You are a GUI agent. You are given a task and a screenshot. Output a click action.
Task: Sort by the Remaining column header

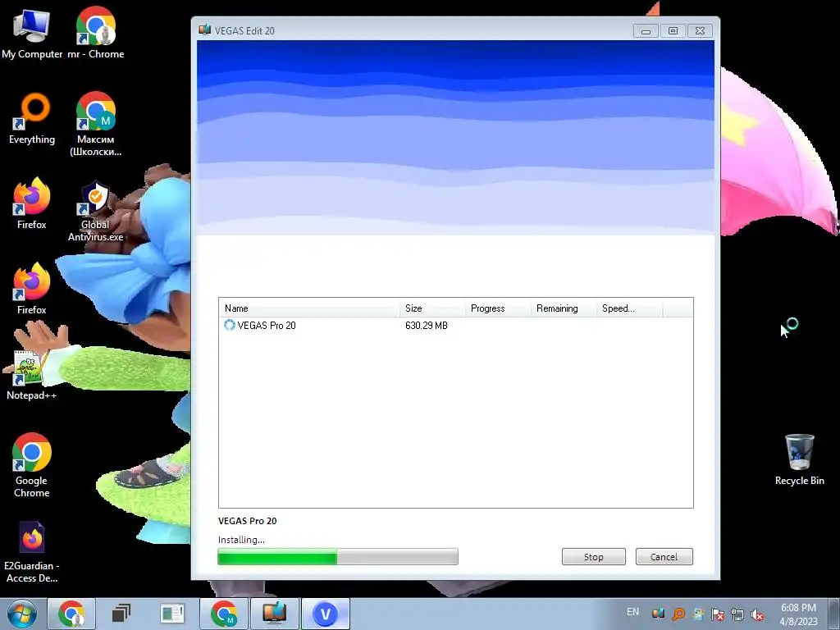point(564,308)
